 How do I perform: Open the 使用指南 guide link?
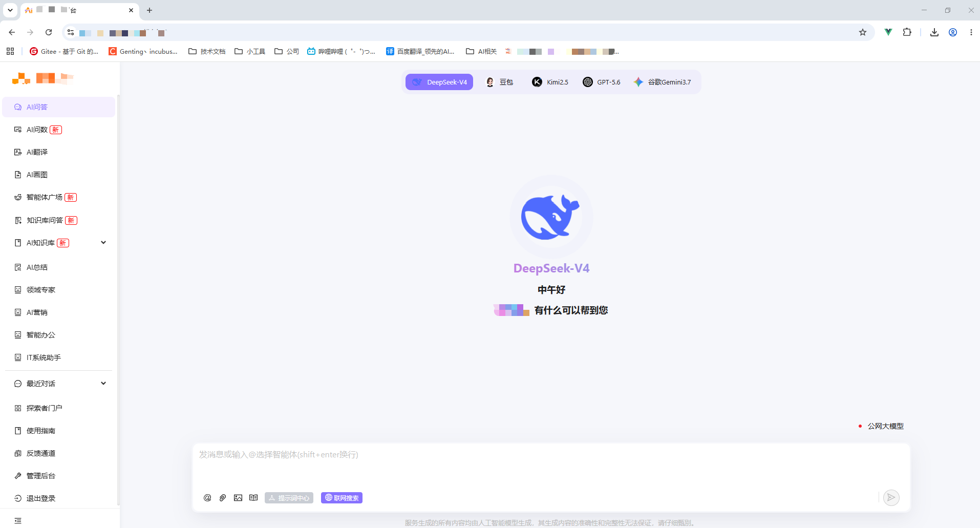[59, 431]
